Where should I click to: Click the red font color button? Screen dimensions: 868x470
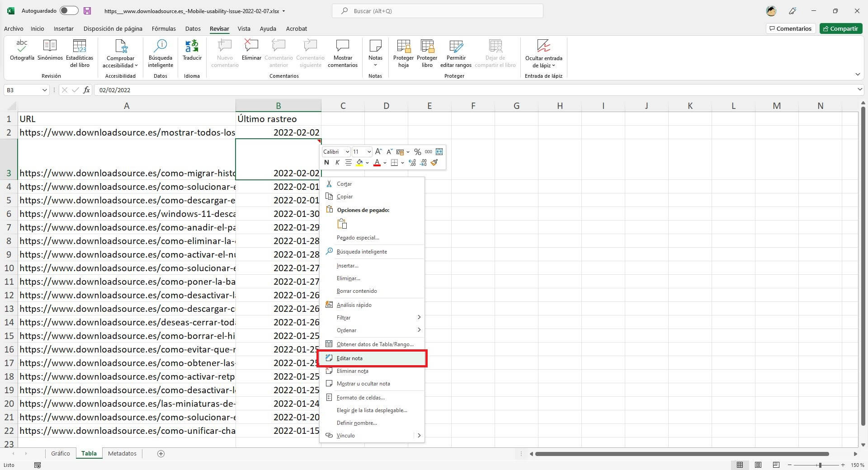(377, 163)
